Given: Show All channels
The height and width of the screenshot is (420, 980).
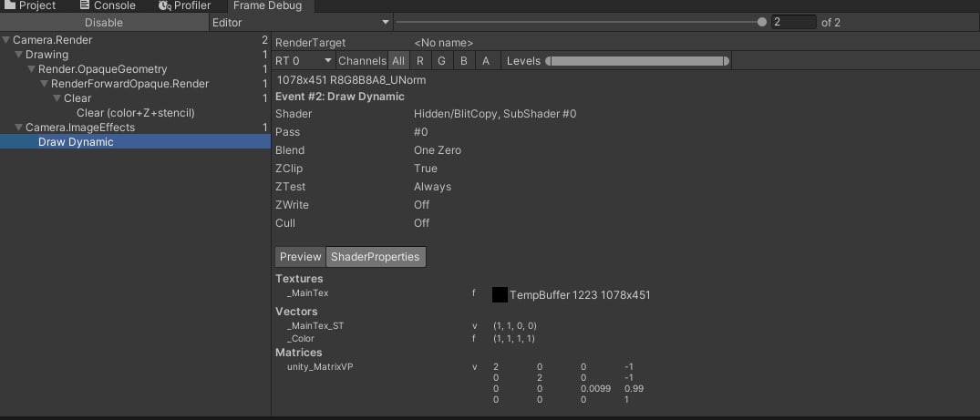Looking at the screenshot, I should 398,61.
